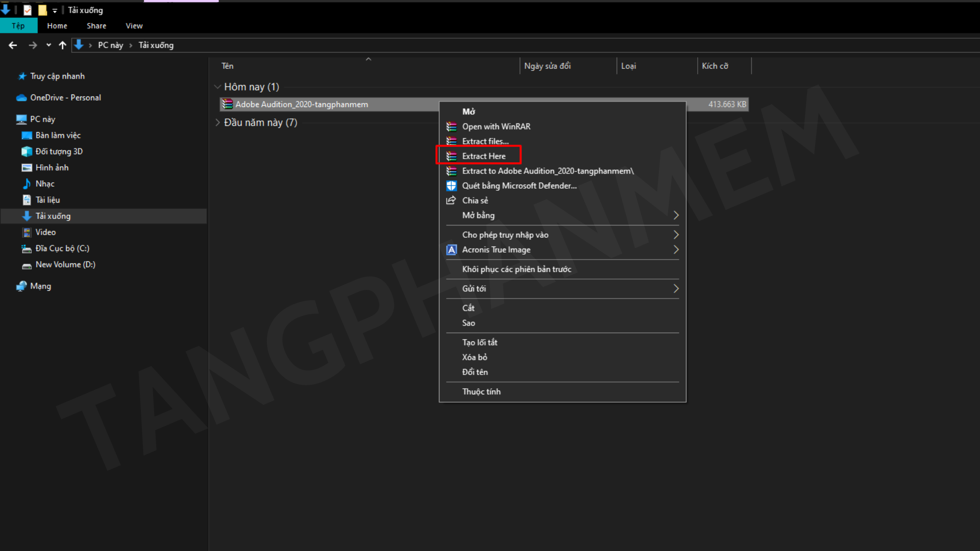This screenshot has width=980, height=551.
Task: Click the WinRAR icon beside Extract Here
Action: [451, 156]
